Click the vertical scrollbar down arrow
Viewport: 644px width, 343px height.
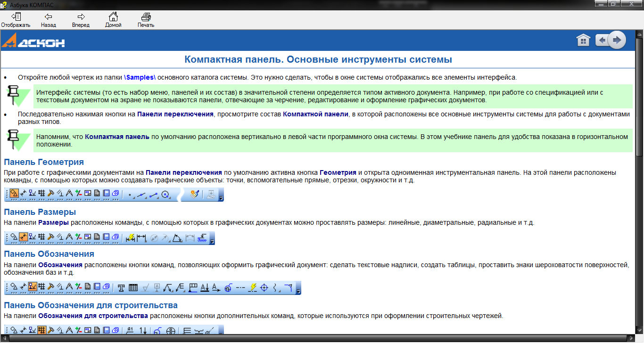639,330
